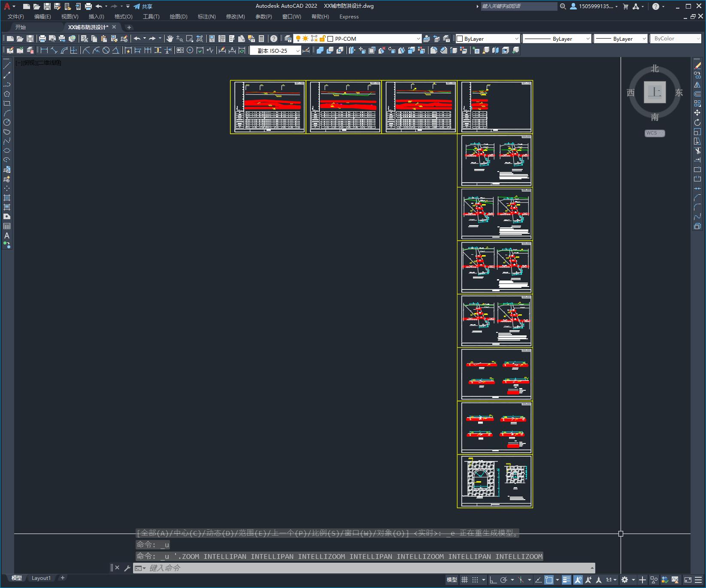Click the 上 face of ViewCube
706x588 pixels.
[655, 92]
